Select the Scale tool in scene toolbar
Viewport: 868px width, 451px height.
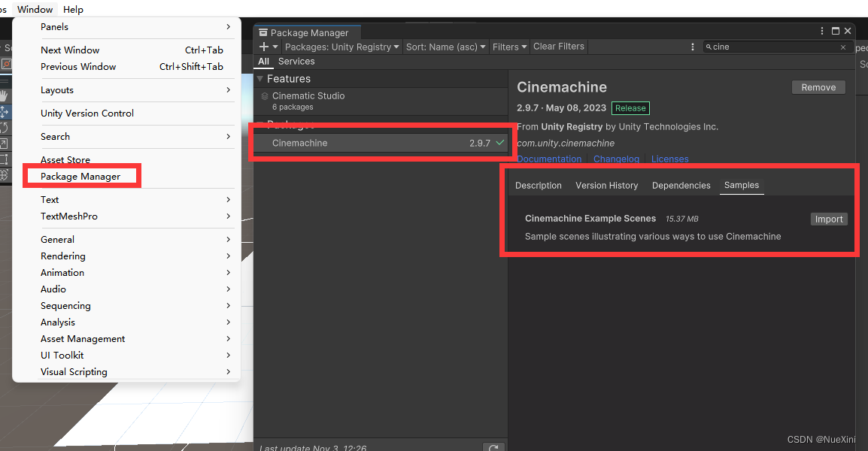[x=5, y=144]
